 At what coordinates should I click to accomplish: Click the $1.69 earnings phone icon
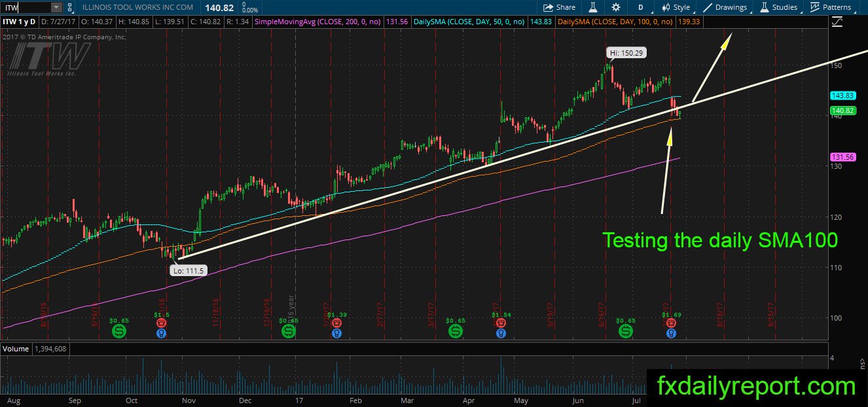670,322
